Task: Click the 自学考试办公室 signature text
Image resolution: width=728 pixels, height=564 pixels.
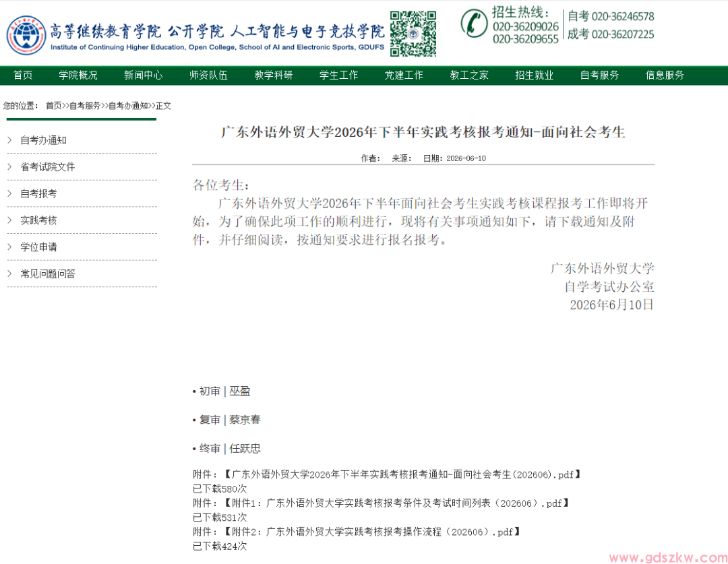Action: (x=609, y=287)
